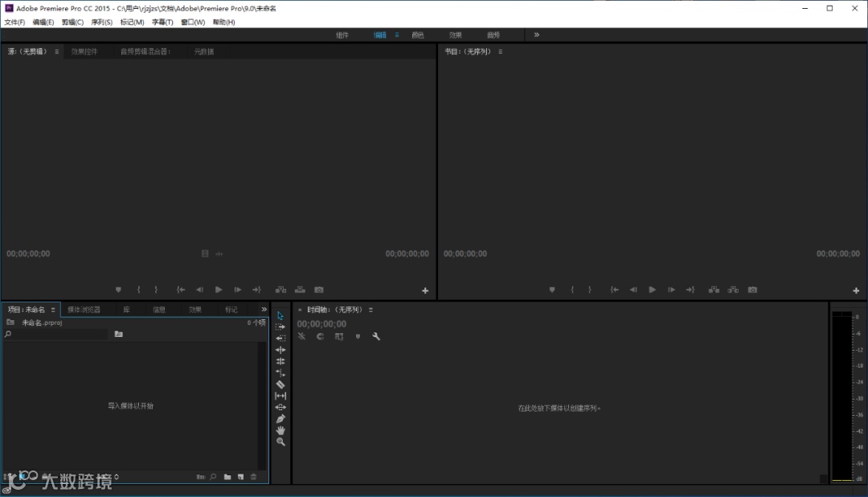This screenshot has height=497, width=868.
Task: Show more workspaces overflow chevron
Action: 536,35
